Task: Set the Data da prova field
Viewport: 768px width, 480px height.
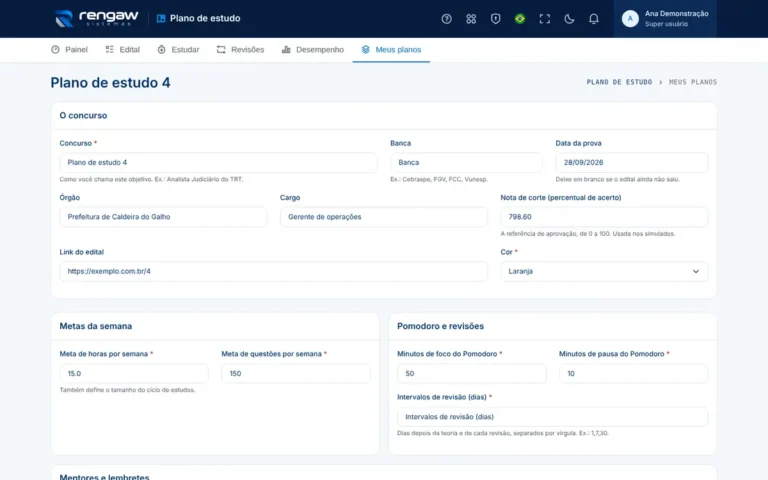Action: coord(631,163)
